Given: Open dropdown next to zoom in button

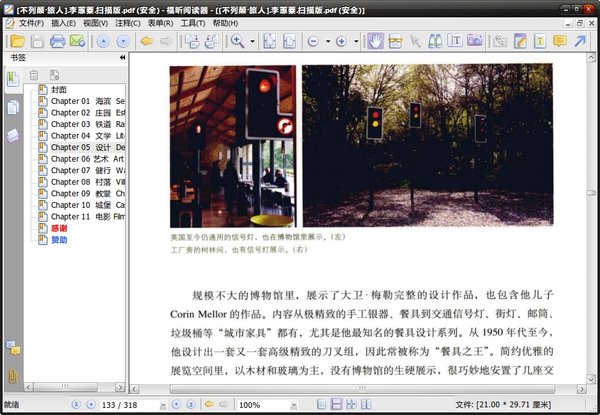Looking at the screenshot, I should pos(356,41).
